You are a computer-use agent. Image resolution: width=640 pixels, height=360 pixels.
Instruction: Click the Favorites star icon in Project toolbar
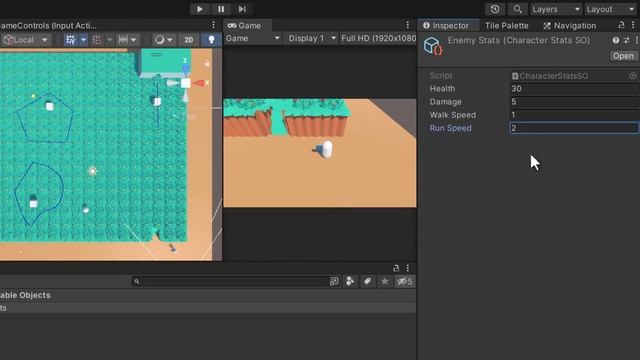tap(384, 281)
